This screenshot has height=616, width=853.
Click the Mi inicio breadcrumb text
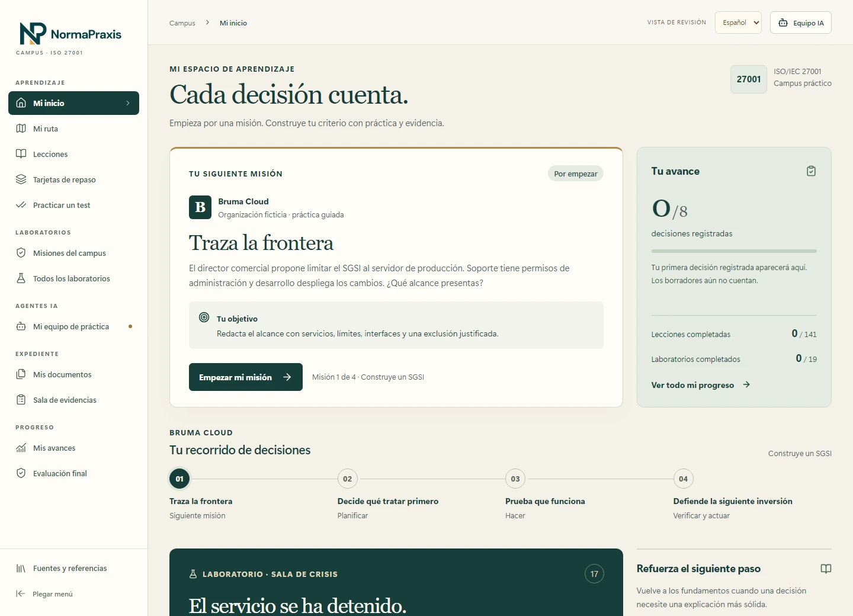click(233, 23)
